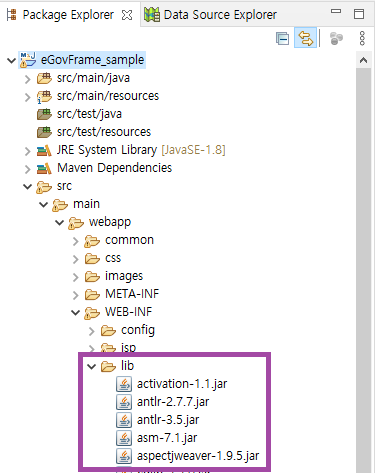Maximize the Package Explorer view
375x473 pixels.
click(359, 14)
